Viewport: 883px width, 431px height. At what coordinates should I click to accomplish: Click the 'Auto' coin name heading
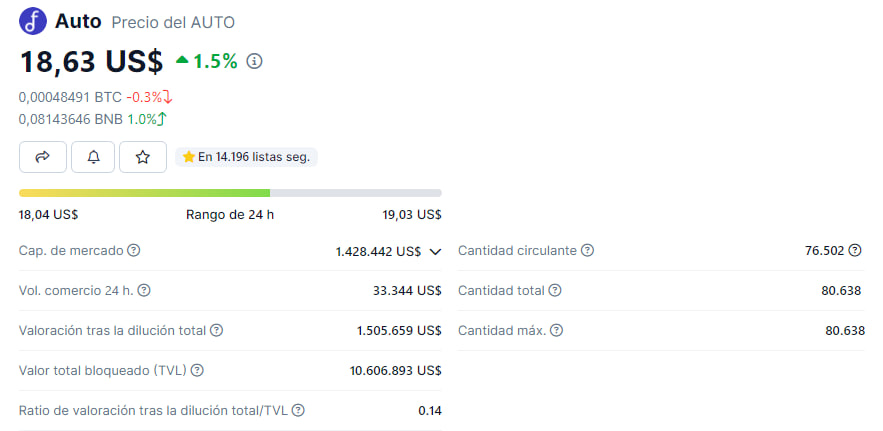click(x=78, y=21)
